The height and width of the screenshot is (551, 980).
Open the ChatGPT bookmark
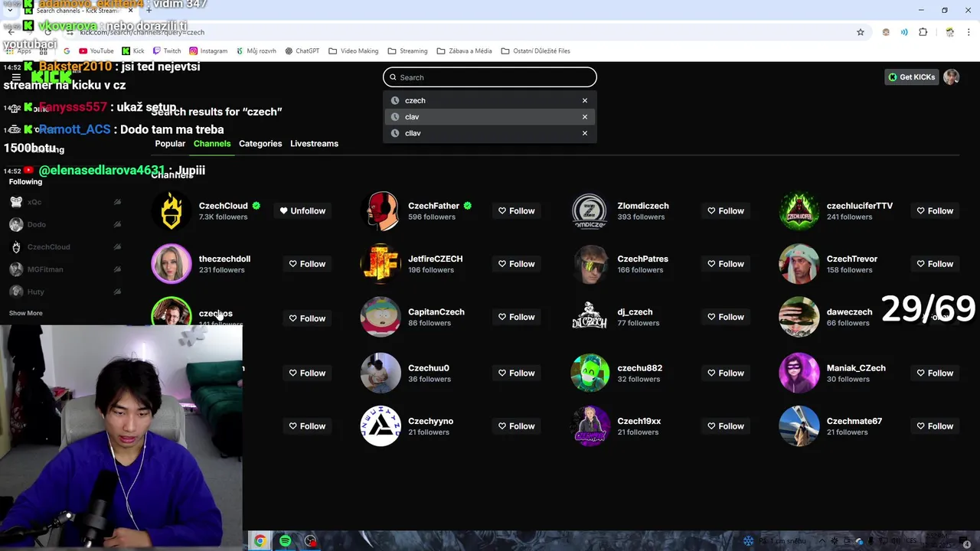click(302, 51)
